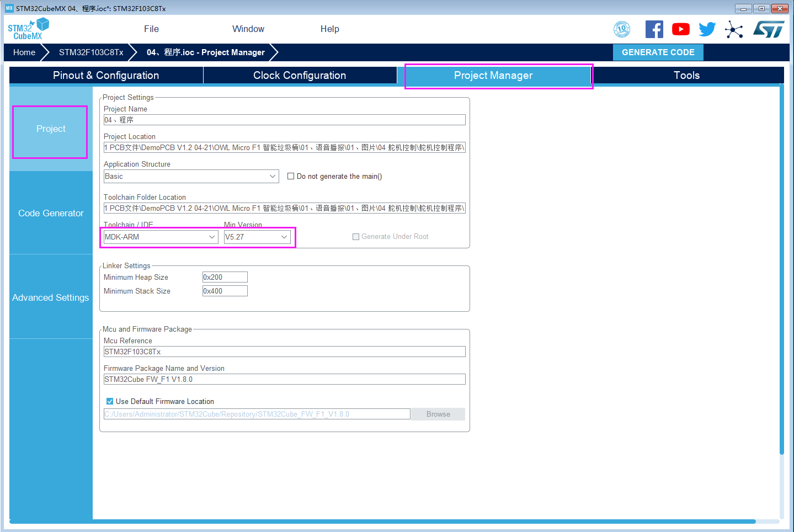Open the Min Version dropdown
This screenshot has width=794, height=532.
257,237
